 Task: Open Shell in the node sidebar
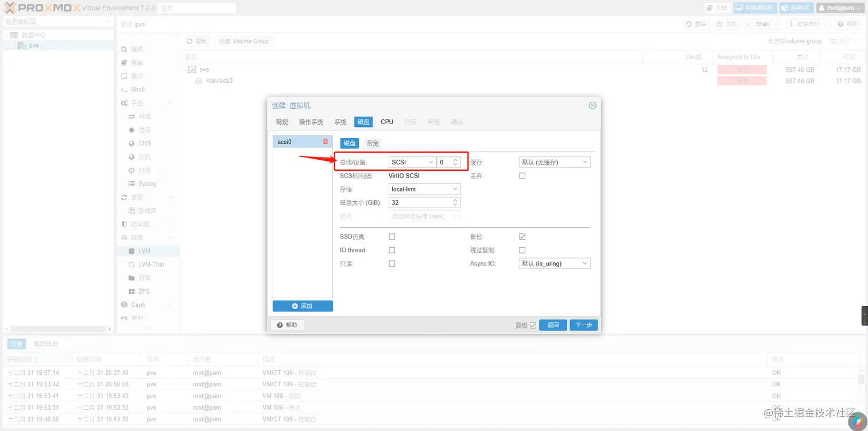click(138, 90)
